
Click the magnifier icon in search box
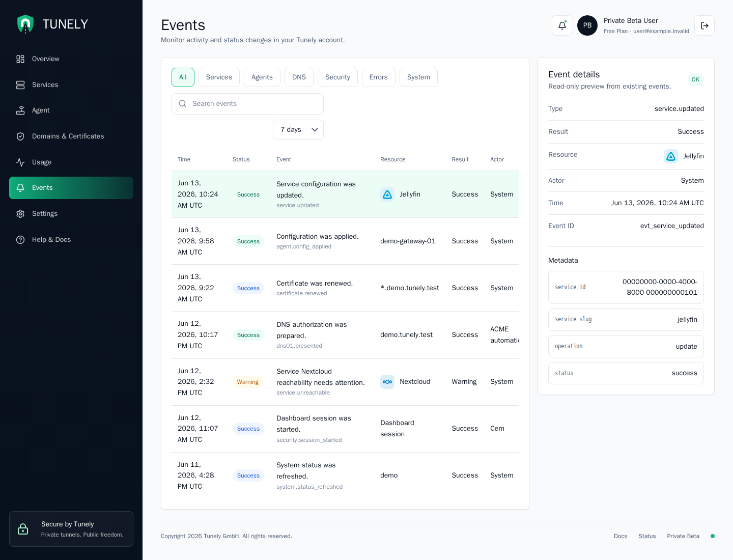pos(183,104)
